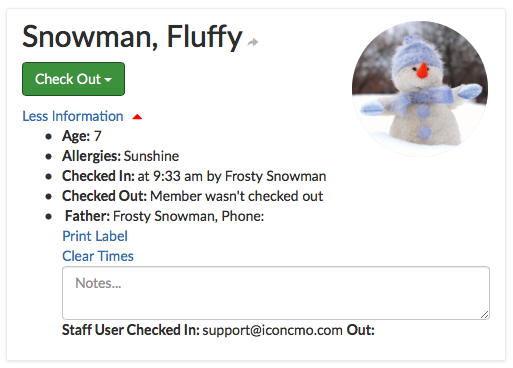Screen dimensions: 513x368
Task: Click the support@iconcmo.com email text
Action: click(x=272, y=330)
